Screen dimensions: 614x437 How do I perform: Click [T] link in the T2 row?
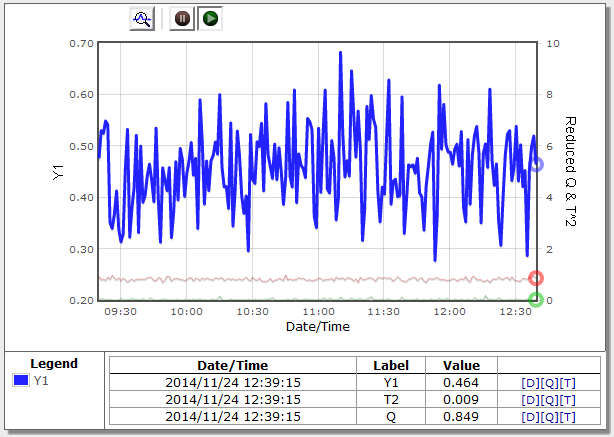pos(567,399)
